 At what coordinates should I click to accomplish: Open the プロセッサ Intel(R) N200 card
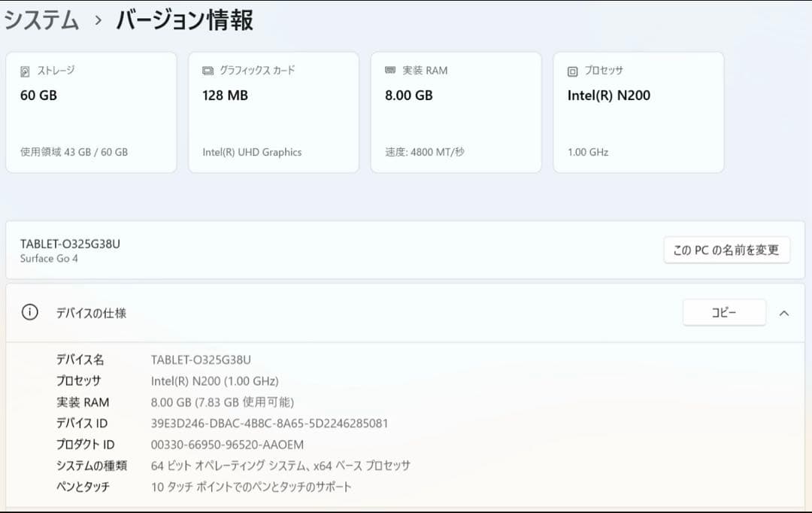(638, 111)
